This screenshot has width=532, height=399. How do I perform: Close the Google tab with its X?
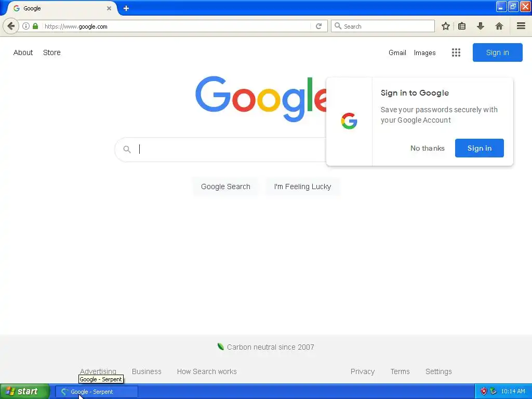pyautogui.click(x=109, y=8)
